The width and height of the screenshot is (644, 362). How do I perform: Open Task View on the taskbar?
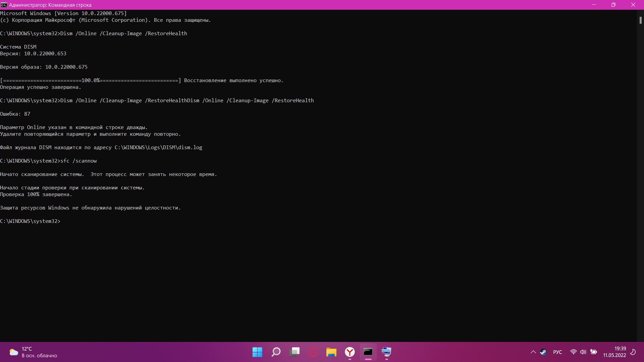click(294, 352)
